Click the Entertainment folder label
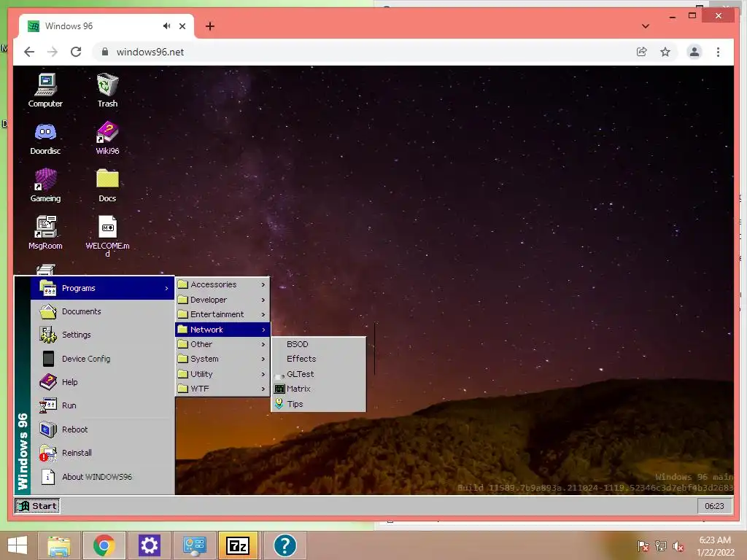The width and height of the screenshot is (747, 560). pos(217,315)
